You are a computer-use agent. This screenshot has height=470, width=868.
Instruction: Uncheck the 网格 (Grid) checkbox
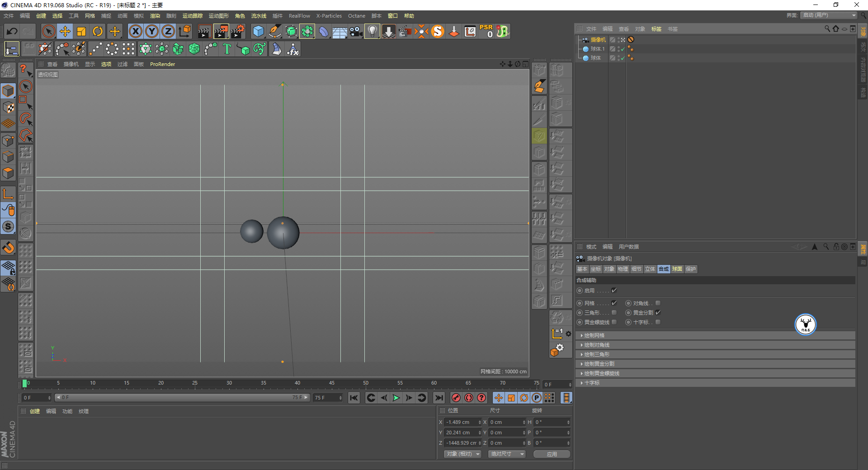coord(614,303)
